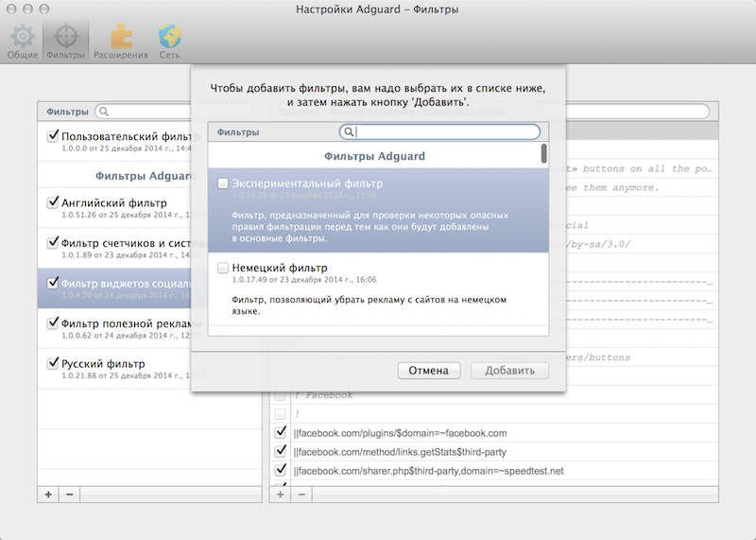Remove rule with right minus button

(x=301, y=495)
